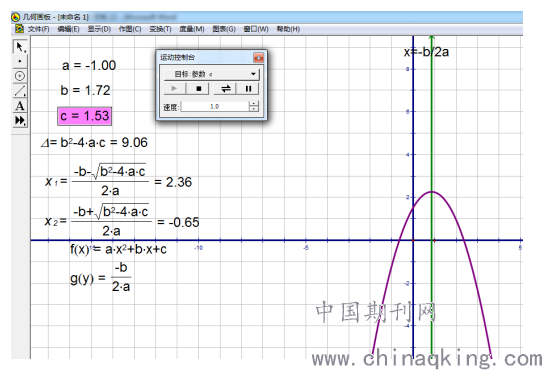Image resolution: width=542 pixels, height=370 pixels.
Task: Pause the animation
Action: [x=248, y=89]
